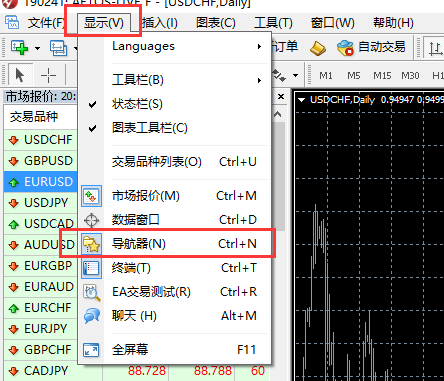Select the GBPCHF row
Image resolution: width=444 pixels, height=381 pixels.
pos(41,350)
